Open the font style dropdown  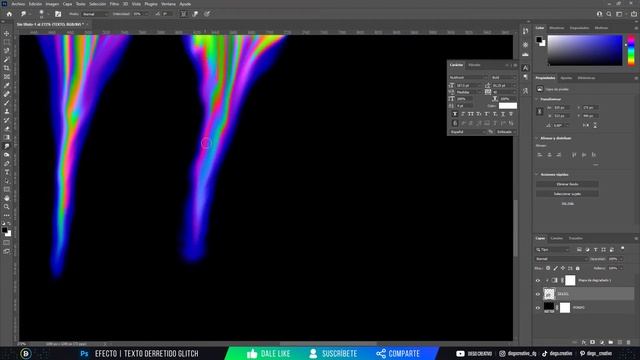[x=503, y=77]
